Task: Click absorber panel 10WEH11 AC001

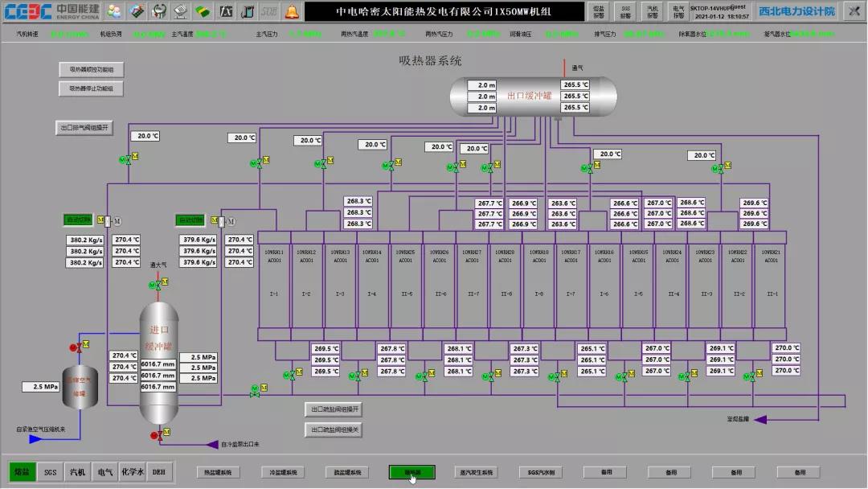Action: pos(274,256)
